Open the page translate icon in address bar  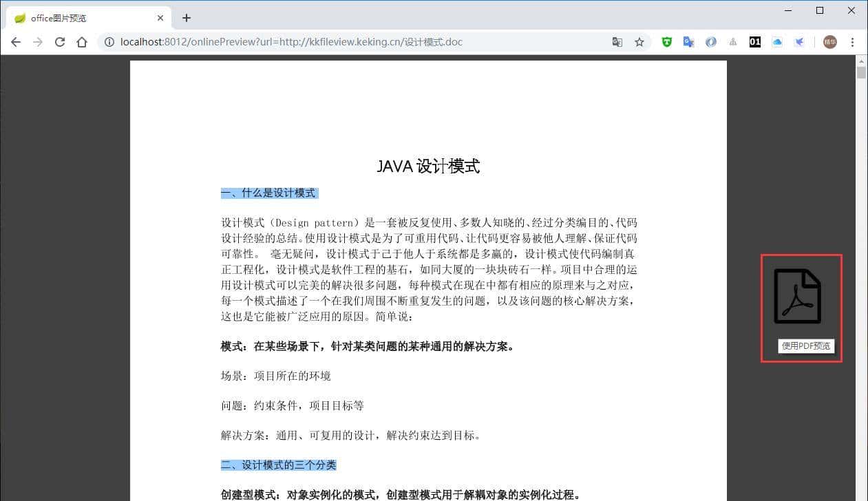click(x=617, y=42)
